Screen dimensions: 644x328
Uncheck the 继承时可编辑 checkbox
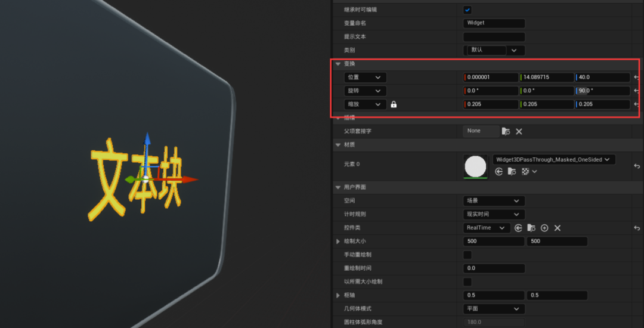(467, 10)
